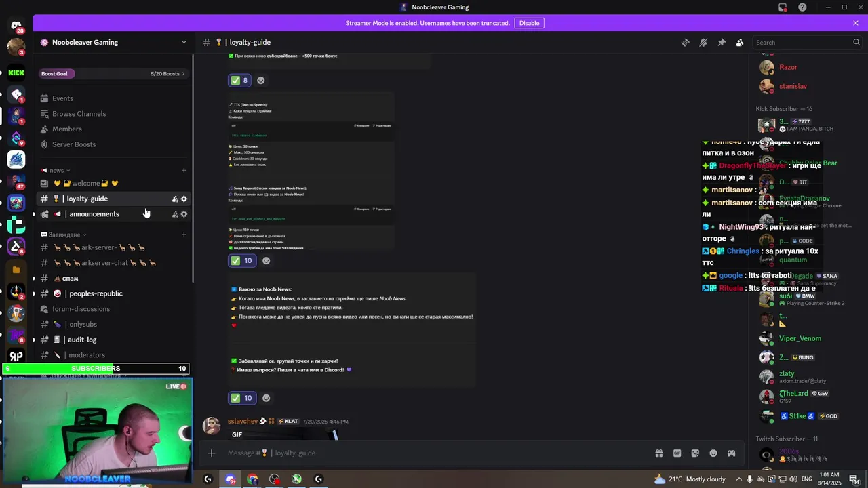Invite people to announcements channel
The width and height of the screenshot is (868, 488).
pyautogui.click(x=174, y=214)
